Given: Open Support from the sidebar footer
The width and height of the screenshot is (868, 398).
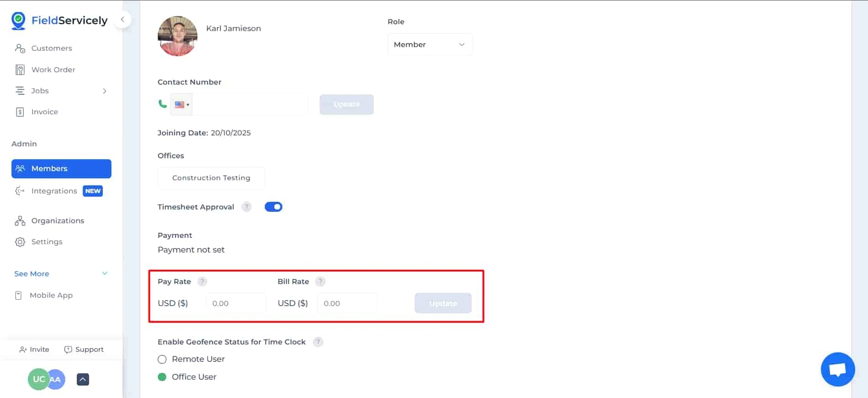Looking at the screenshot, I should coord(84,350).
